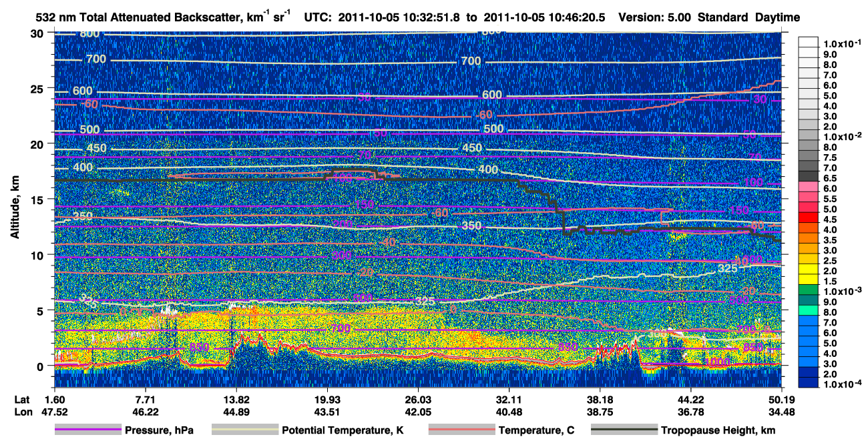The image size is (868, 445).
Task: Click the dark Tropopause Height legend line sample
Action: point(624,430)
